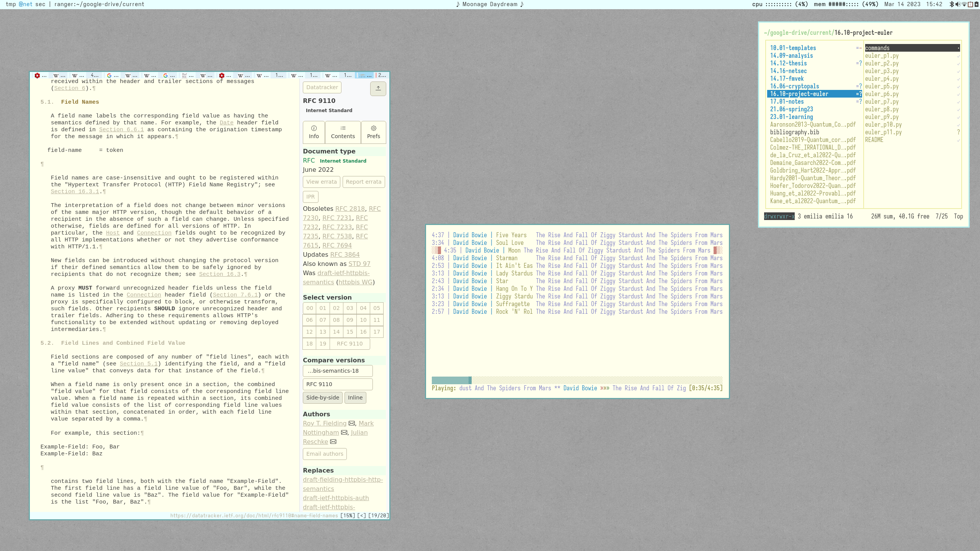The image size is (980, 551).
Task: Select the Starman track in playlist
Action: coord(506,258)
